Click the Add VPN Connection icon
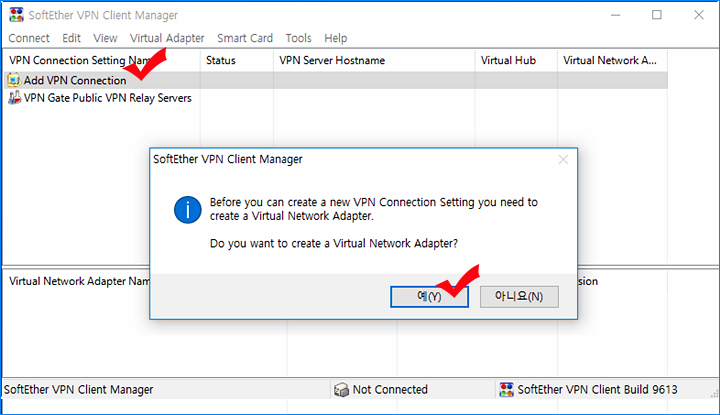 pos(14,80)
